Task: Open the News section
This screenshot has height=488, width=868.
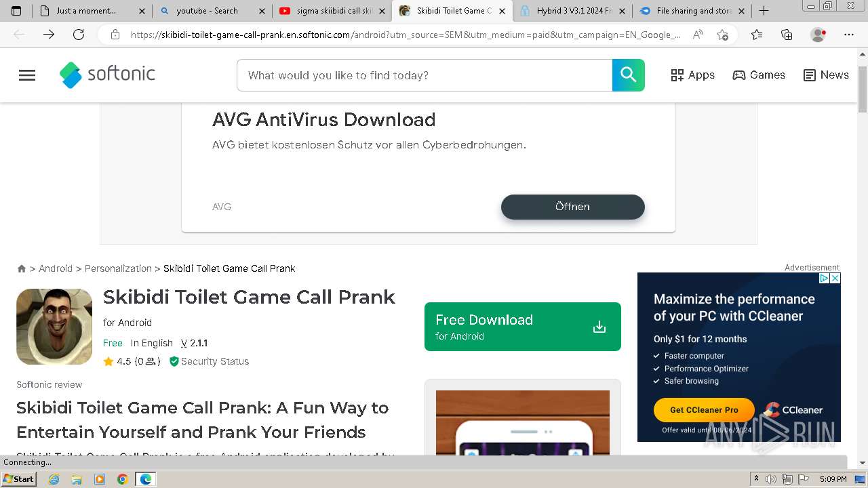Action: click(826, 75)
